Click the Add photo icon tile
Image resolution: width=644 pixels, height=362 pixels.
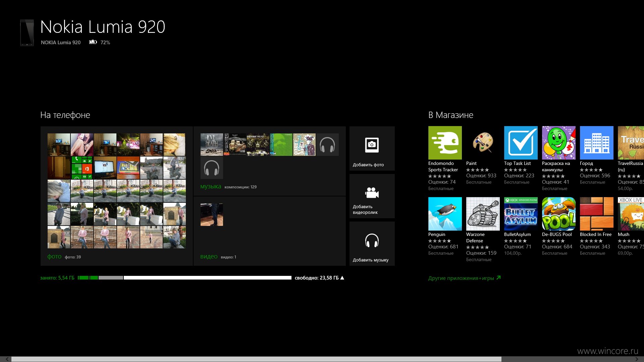(372, 148)
